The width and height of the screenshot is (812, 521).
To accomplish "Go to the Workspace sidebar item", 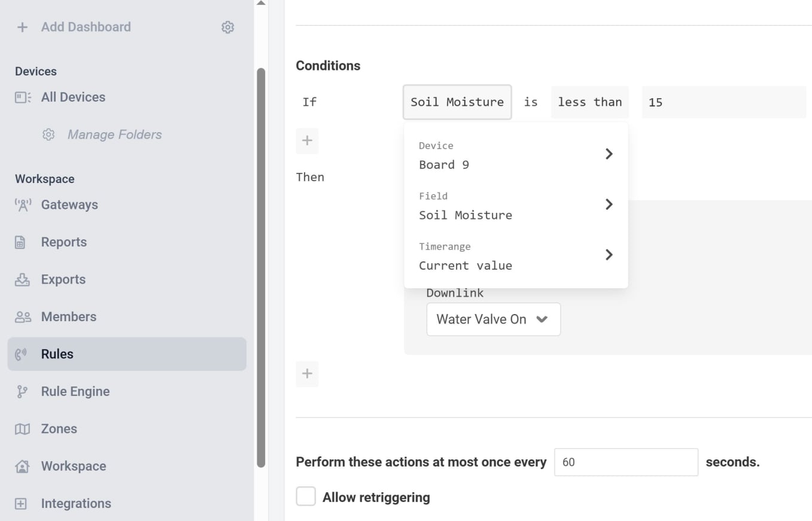I will 73,466.
